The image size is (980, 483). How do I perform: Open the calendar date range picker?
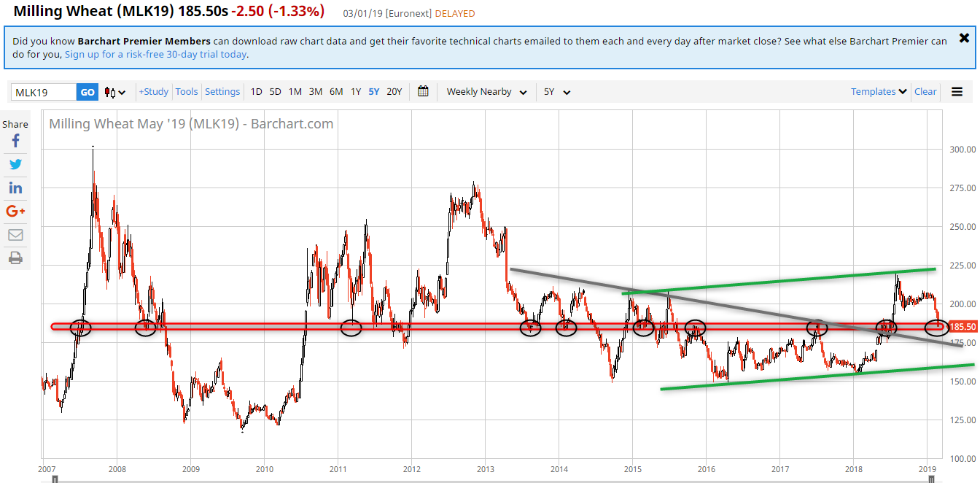(423, 91)
